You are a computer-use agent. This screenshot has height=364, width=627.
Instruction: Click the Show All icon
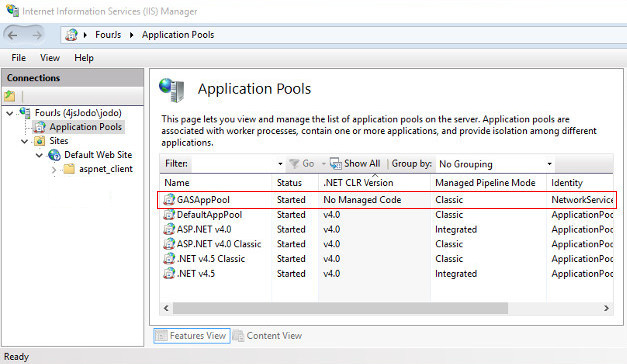point(335,164)
